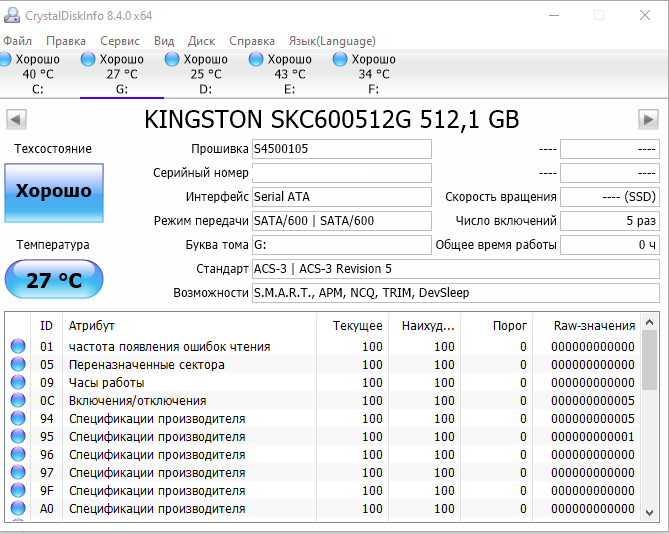Image resolution: width=669 pixels, height=534 pixels.
Task: Click the Атрибут column header
Action: 189,325
